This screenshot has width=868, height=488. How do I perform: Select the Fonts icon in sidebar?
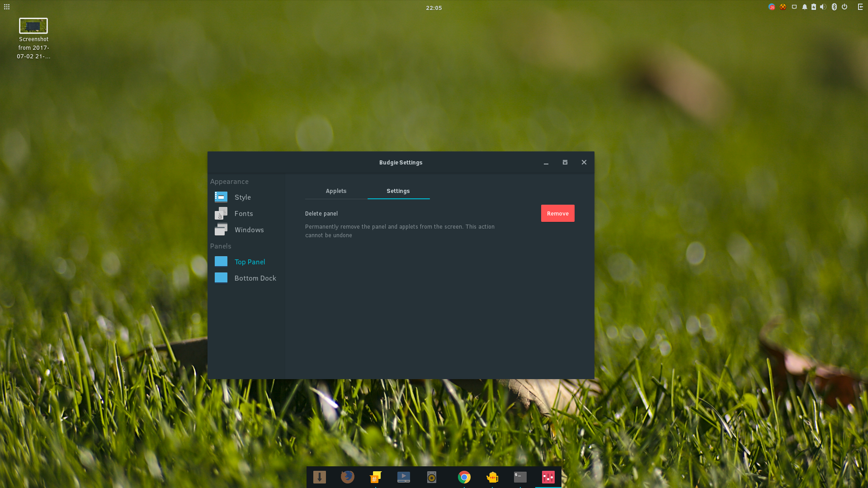[221, 213]
